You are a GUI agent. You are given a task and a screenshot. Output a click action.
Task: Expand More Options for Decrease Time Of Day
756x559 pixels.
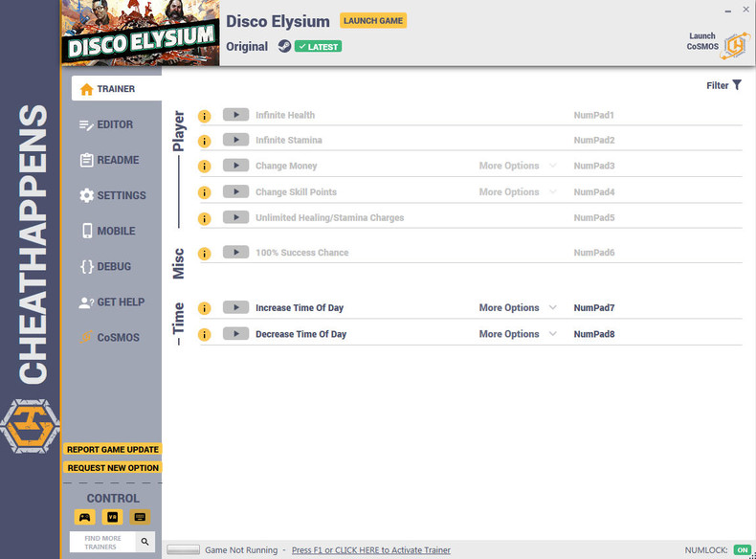pyautogui.click(x=518, y=334)
